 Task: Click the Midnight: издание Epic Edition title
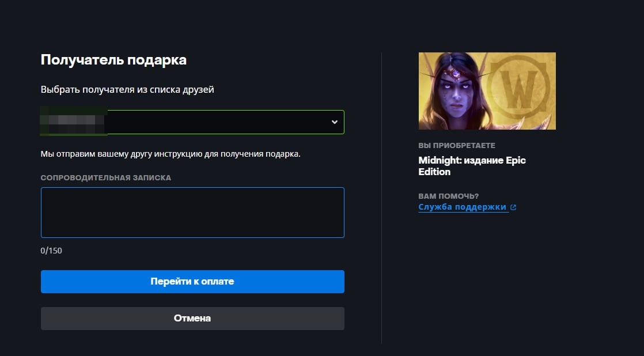tap(472, 166)
